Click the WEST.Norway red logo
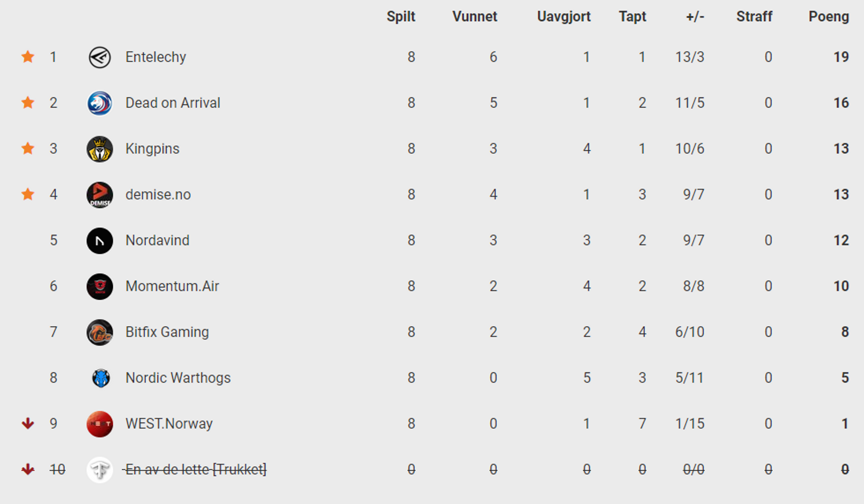Image resolution: width=864 pixels, height=504 pixels. coord(100,424)
